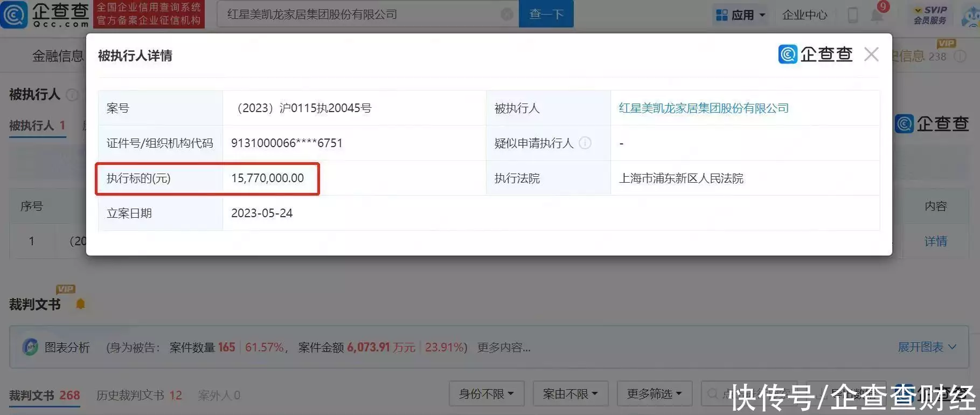The height and width of the screenshot is (415, 980).
Task: Open the 红星美凯龙家居集团股份有限公司 company link
Action: coord(704,108)
